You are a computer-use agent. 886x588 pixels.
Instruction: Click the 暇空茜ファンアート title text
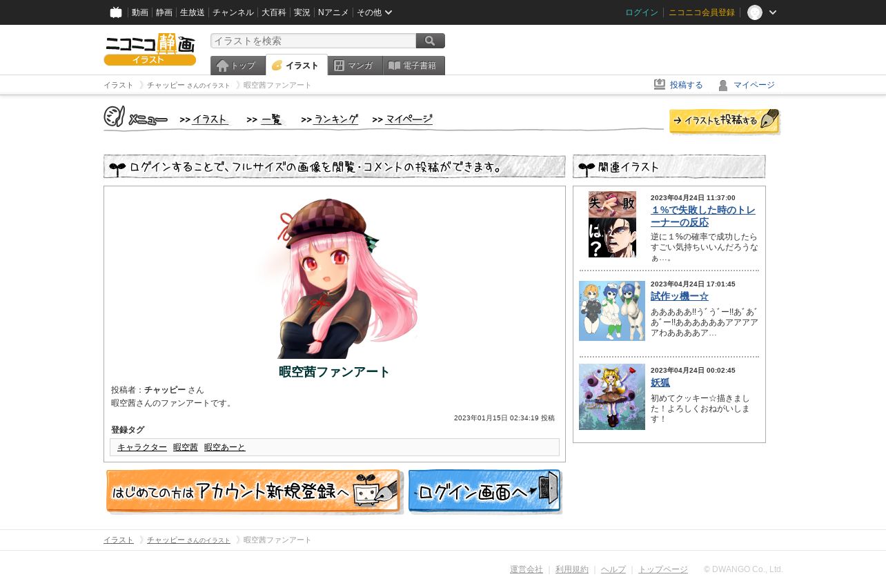tap(335, 372)
